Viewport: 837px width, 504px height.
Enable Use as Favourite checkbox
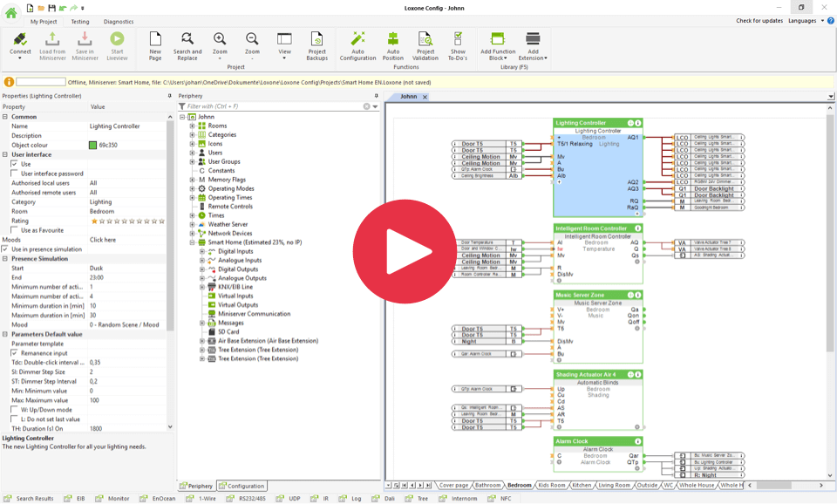(14, 230)
